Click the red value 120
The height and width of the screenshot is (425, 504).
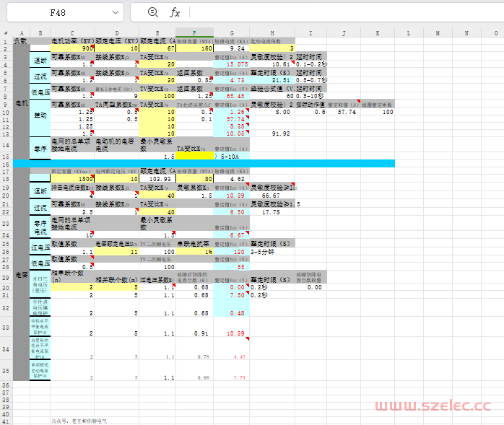click(x=232, y=252)
